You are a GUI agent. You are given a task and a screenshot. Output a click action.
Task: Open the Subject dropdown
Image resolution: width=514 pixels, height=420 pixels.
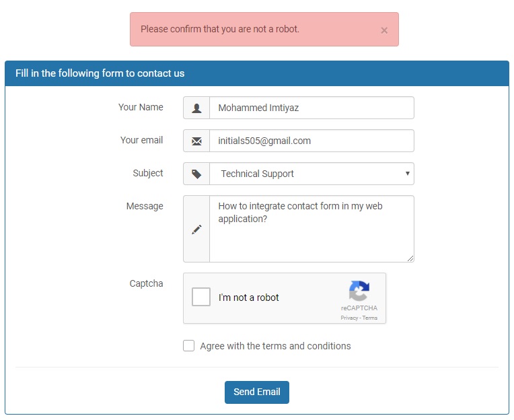(311, 174)
